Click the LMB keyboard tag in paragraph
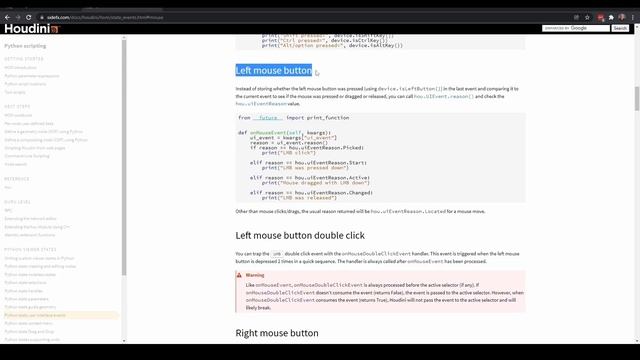Image resolution: width=640 pixels, height=360 pixels. pos(277,254)
